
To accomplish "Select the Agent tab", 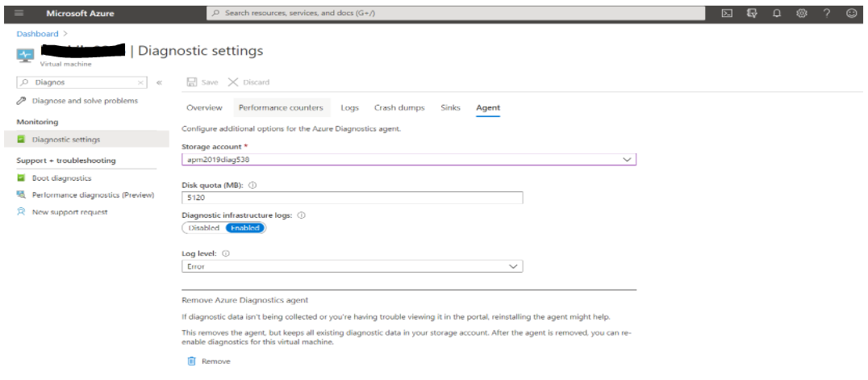I will click(488, 107).
